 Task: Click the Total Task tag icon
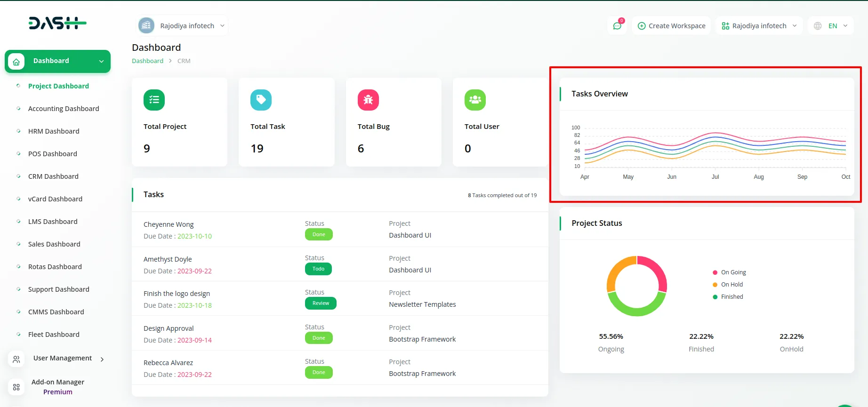[261, 100]
